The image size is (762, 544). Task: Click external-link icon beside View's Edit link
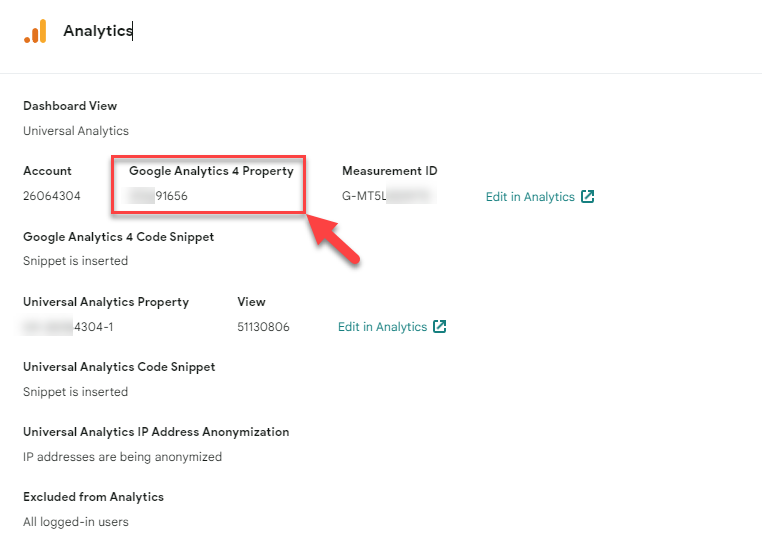click(440, 327)
